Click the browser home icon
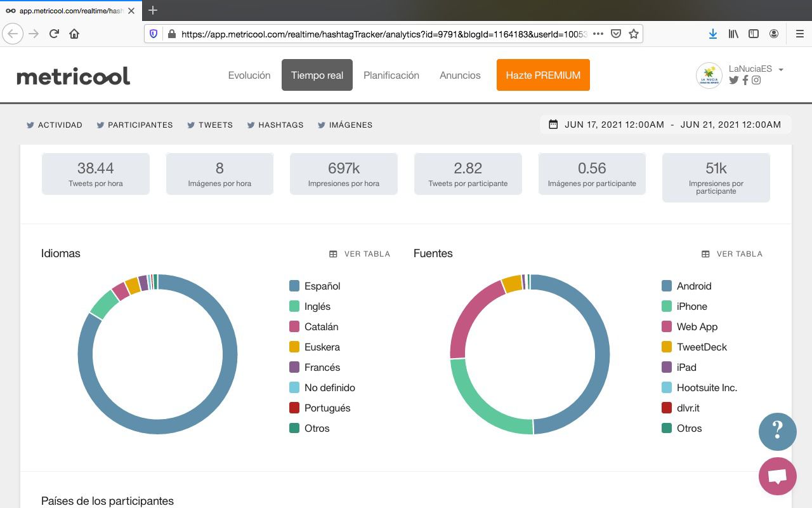812x508 pixels. 74,34
